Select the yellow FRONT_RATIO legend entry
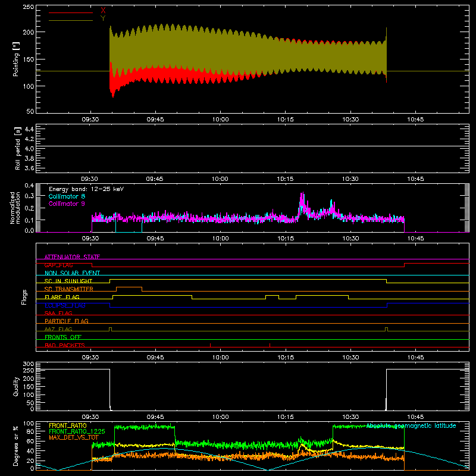476x476 pixels. 68,425
